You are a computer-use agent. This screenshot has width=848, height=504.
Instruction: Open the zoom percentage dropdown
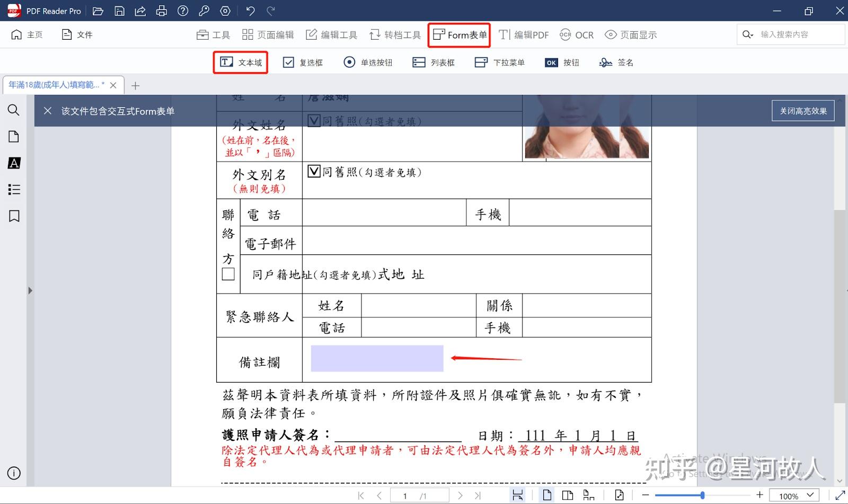(793, 496)
